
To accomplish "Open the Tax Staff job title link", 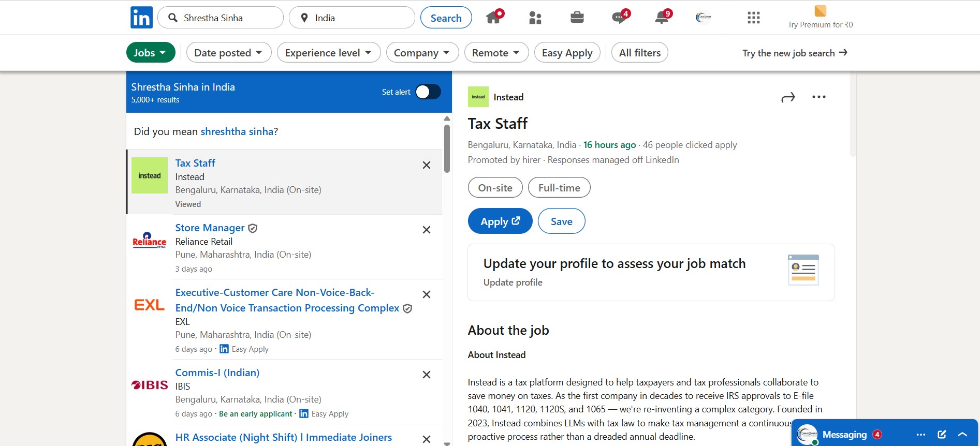I will pos(195,163).
